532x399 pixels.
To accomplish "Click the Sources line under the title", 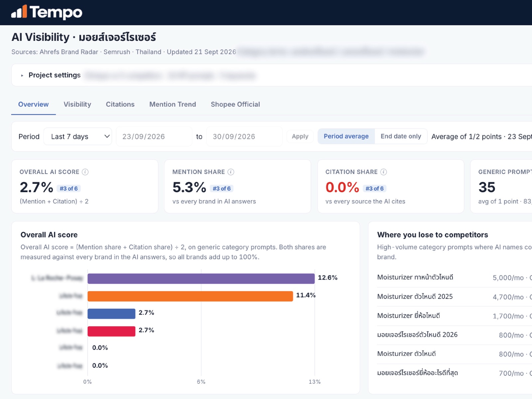I will 124,52.
